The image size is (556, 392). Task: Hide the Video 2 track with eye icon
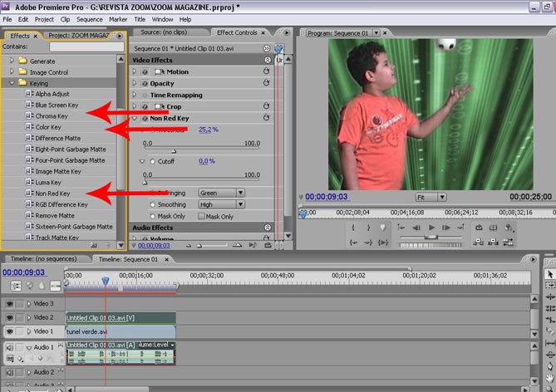coord(10,317)
